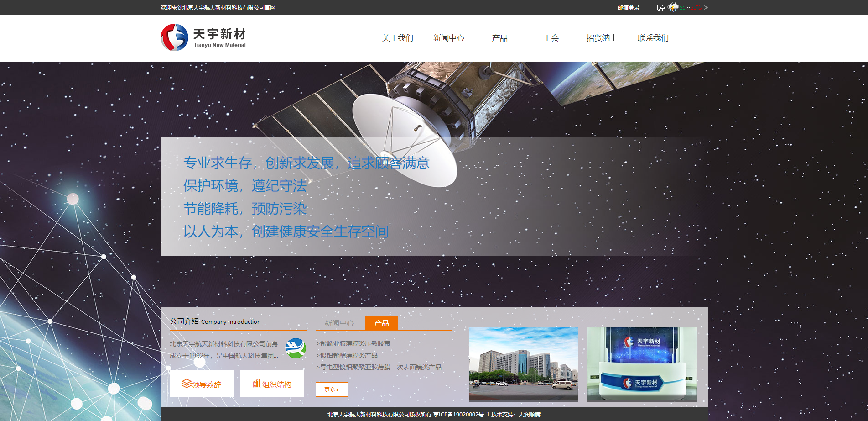Screen dimensions: 868x421
Task: Open 关于我们 in the navigation menu
Action: click(x=398, y=38)
